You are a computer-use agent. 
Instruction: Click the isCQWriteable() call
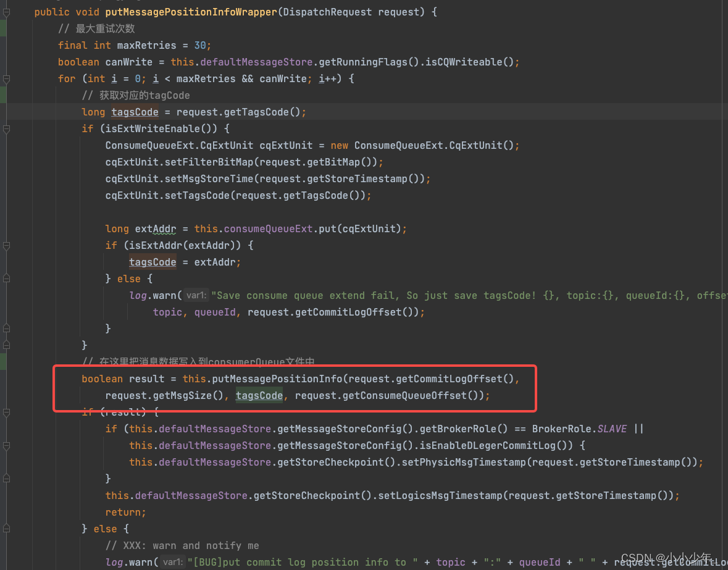pos(469,62)
